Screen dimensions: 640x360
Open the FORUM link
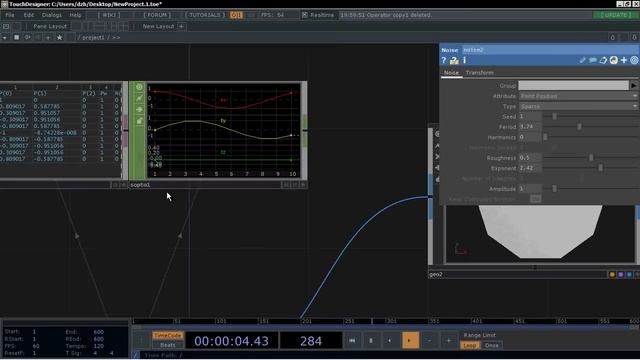pyautogui.click(x=157, y=15)
